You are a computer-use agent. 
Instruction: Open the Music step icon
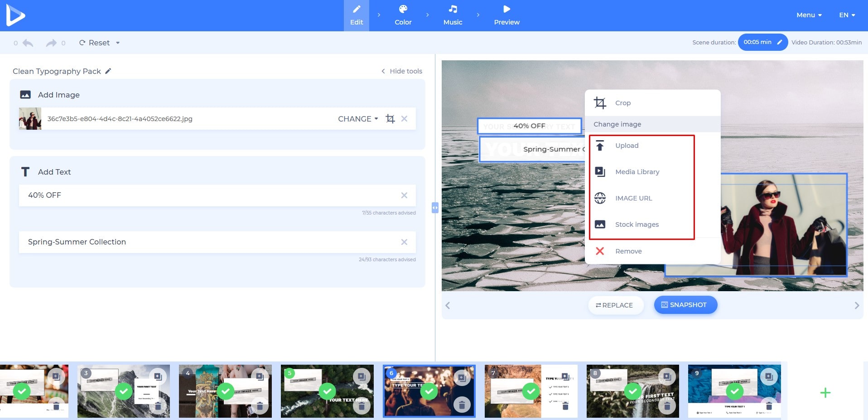tap(453, 9)
